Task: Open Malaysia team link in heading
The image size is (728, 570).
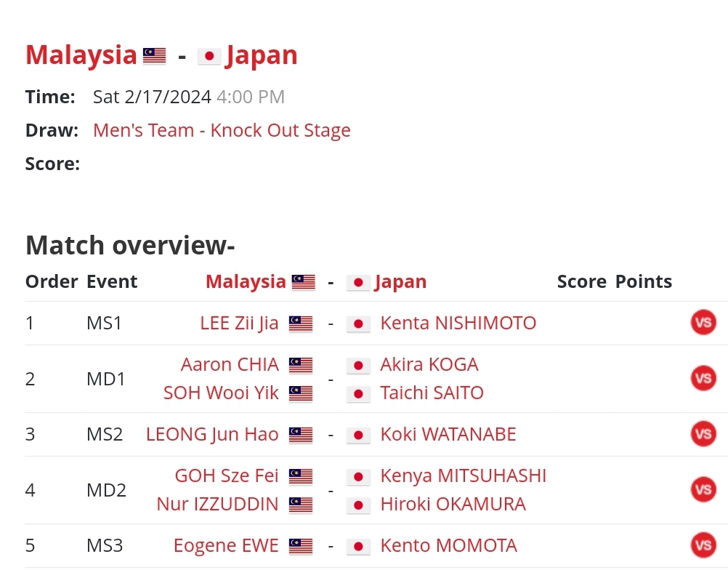Action: (x=81, y=55)
